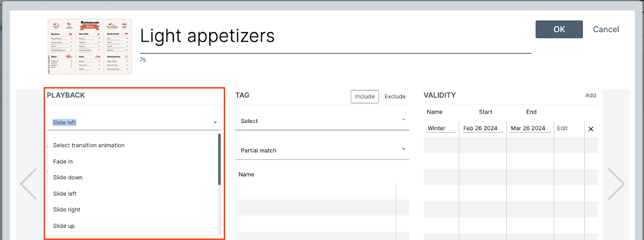The width and height of the screenshot is (644, 240).
Task: Remove the Winter validity row
Action: (590, 129)
